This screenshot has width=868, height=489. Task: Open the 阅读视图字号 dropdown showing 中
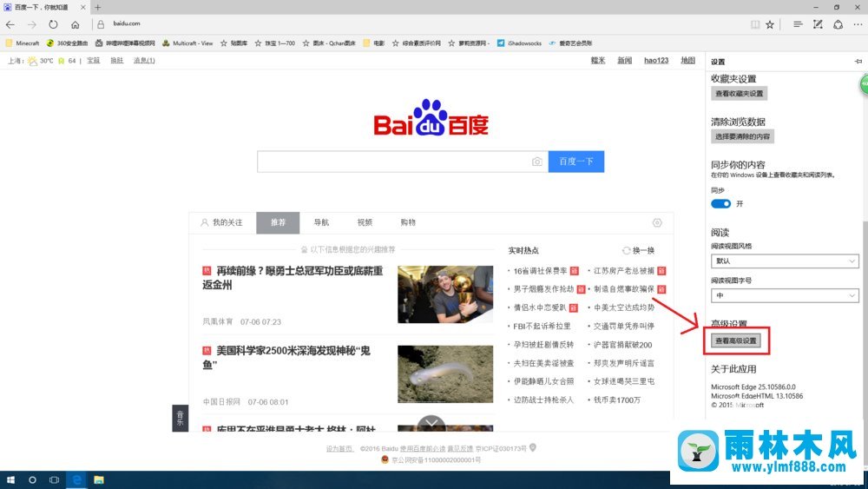click(x=785, y=295)
